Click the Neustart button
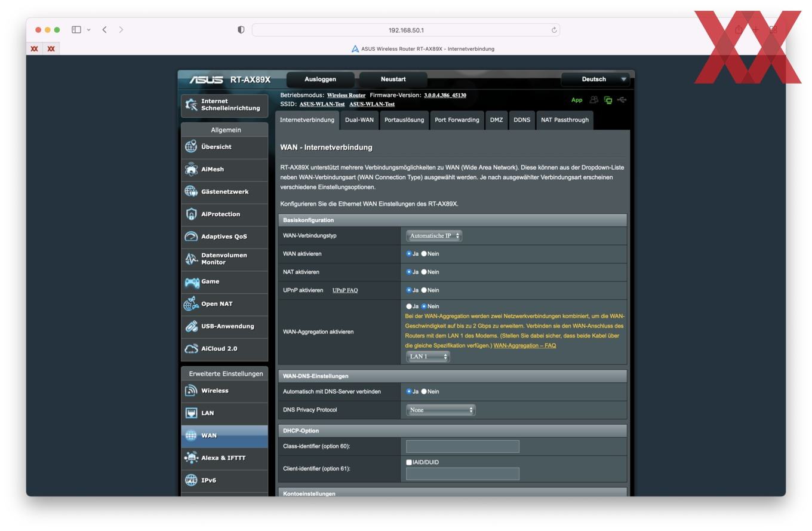This screenshot has height=531, width=812. tap(393, 79)
